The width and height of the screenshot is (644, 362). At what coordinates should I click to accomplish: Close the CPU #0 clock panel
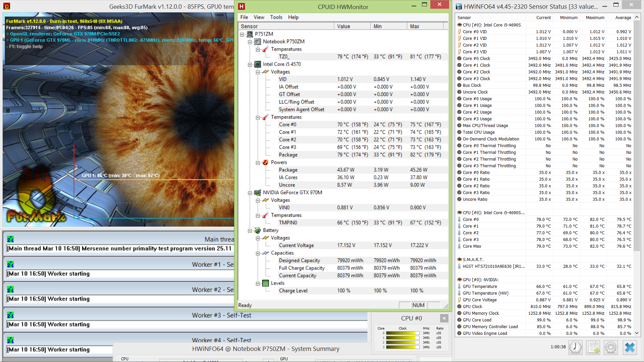coord(444,318)
